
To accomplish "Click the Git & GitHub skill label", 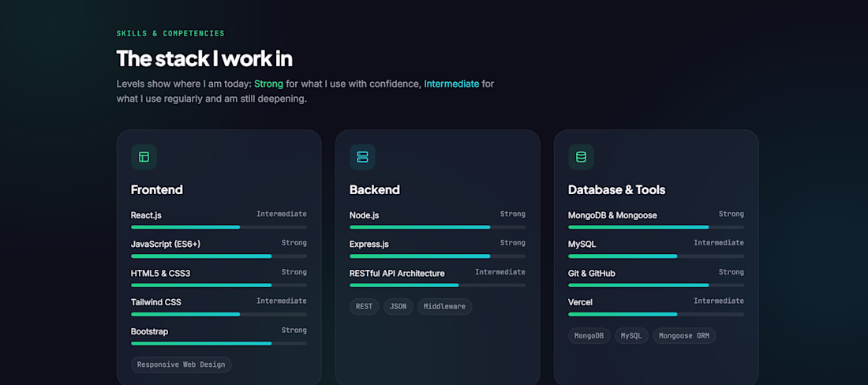I will (x=592, y=273).
